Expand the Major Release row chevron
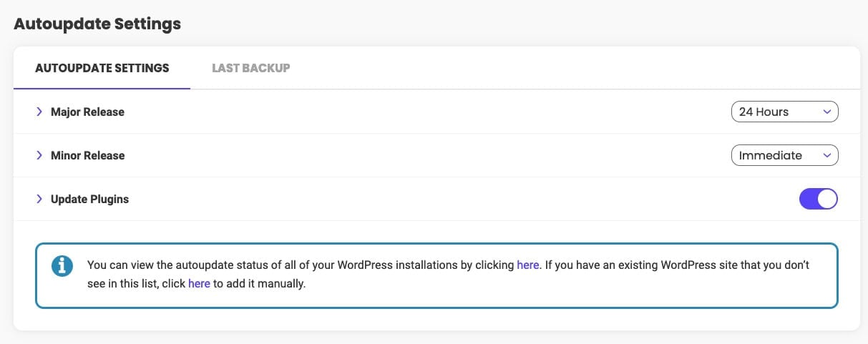The width and height of the screenshot is (868, 344). click(39, 112)
